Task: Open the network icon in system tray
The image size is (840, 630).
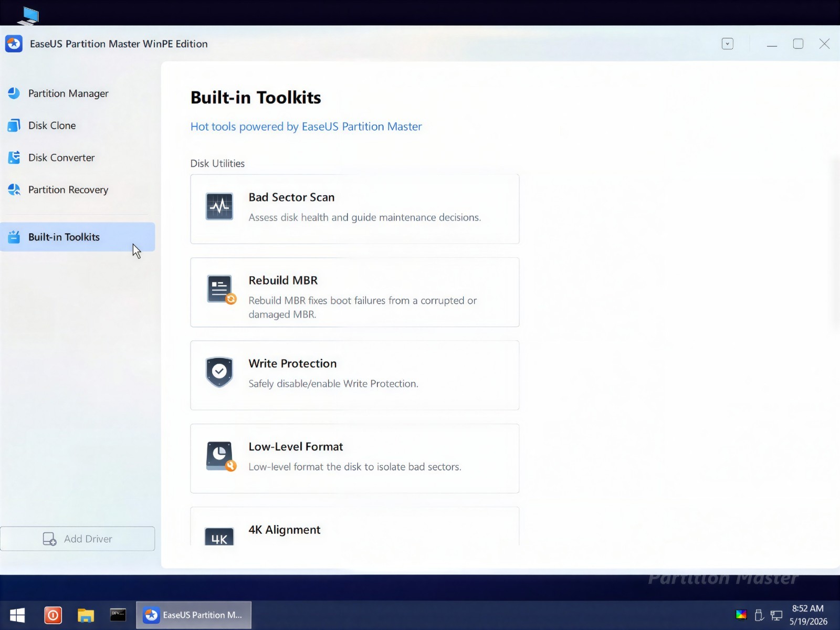Action: (x=776, y=615)
